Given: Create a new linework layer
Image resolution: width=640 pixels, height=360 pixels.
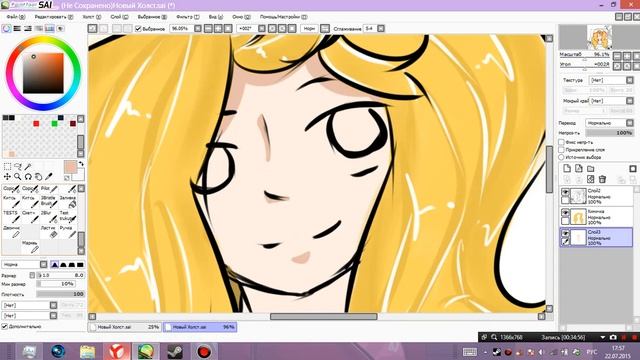Looking at the screenshot, I should pos(578,168).
